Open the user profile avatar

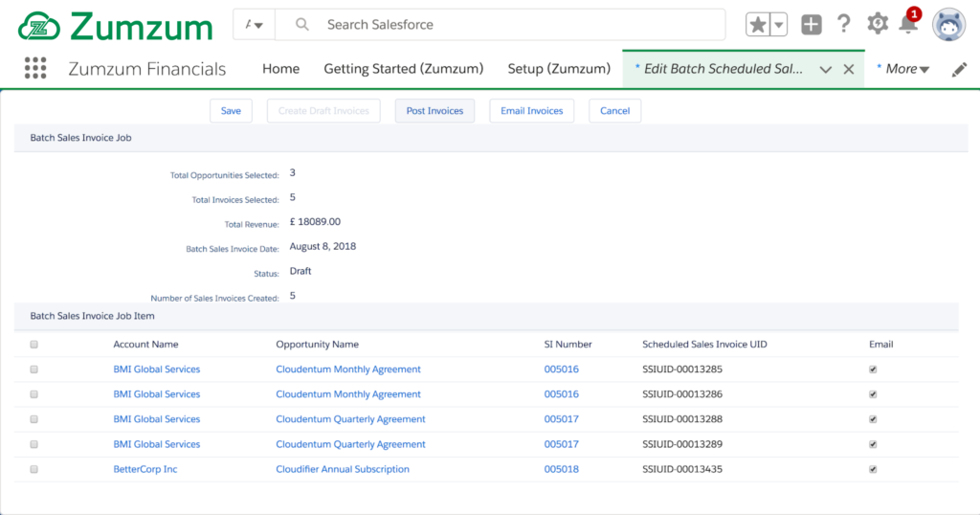click(x=948, y=25)
